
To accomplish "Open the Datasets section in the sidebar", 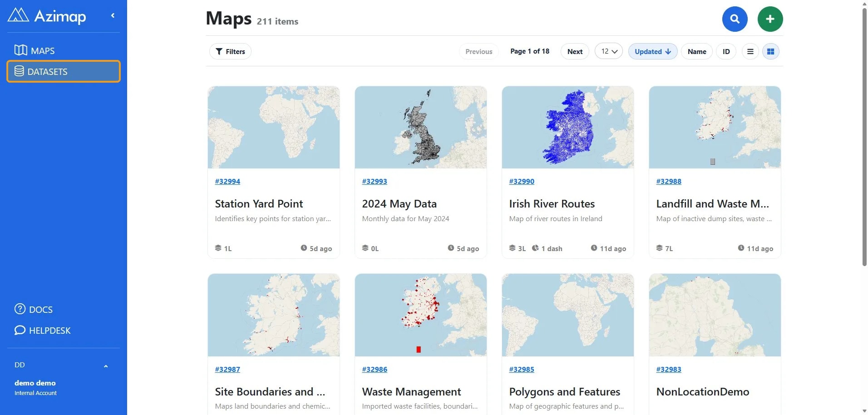I will [x=64, y=72].
